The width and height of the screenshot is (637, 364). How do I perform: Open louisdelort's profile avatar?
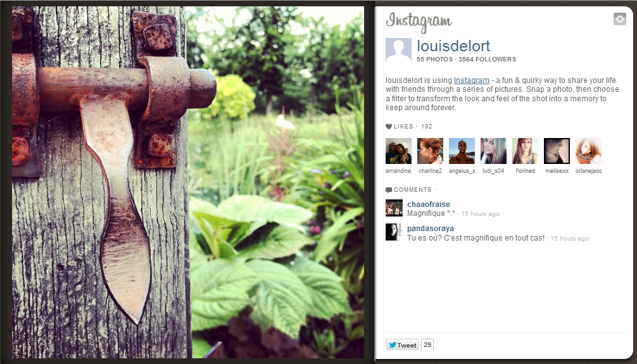398,50
